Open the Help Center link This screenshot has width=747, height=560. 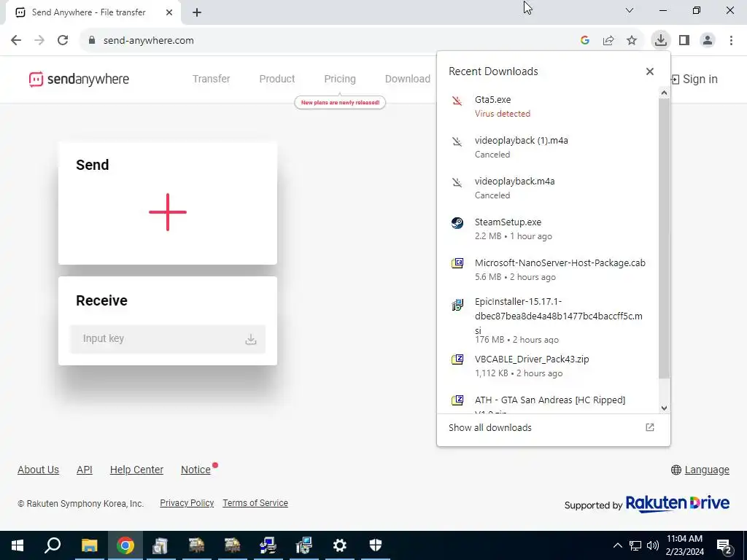136,470
